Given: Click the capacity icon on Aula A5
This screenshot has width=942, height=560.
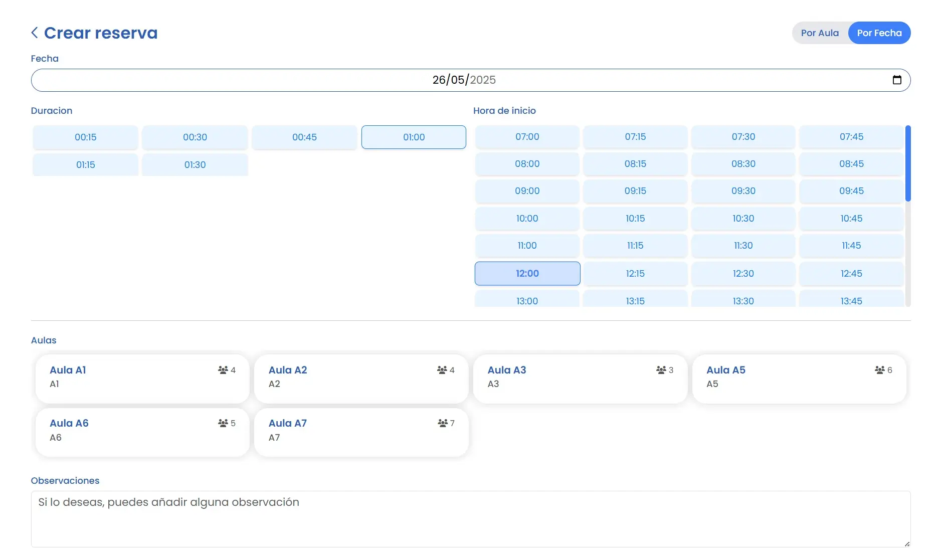Looking at the screenshot, I should [x=881, y=370].
